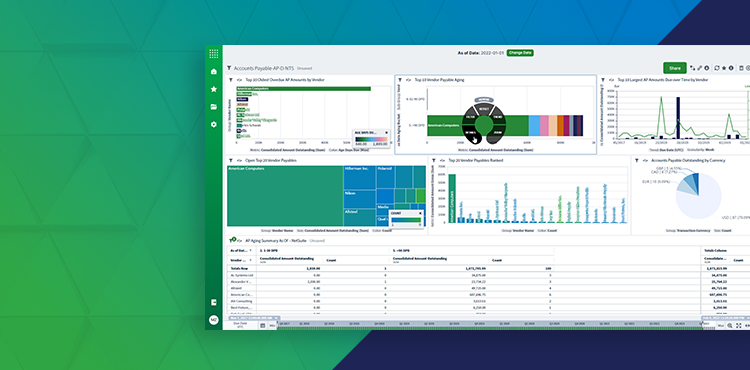Click the Change Date button

[x=520, y=53]
